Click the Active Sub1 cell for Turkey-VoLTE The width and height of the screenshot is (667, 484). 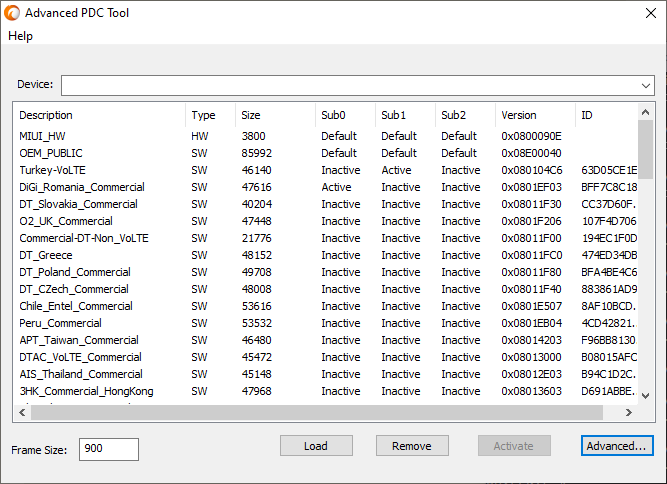pyautogui.click(x=396, y=170)
